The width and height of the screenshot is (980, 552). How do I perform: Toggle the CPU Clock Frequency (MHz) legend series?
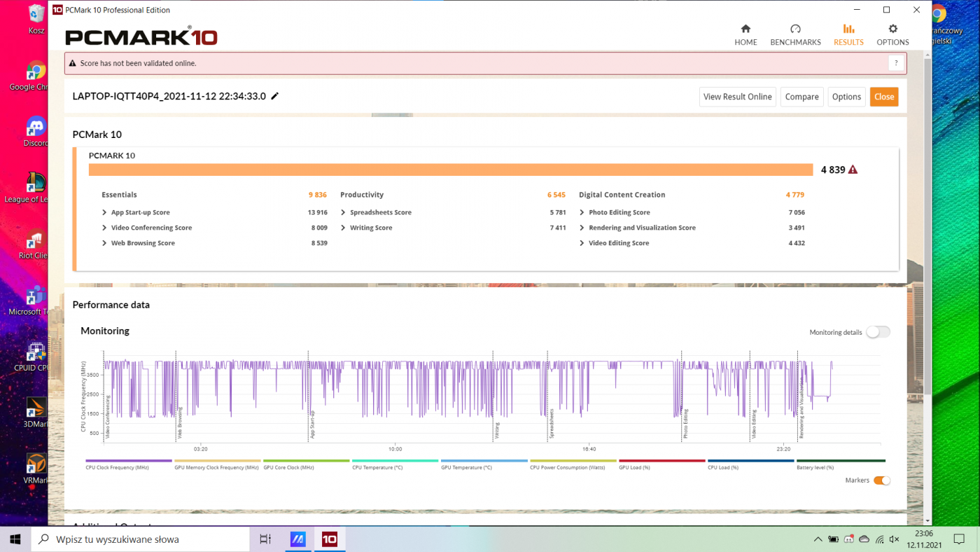(128, 464)
